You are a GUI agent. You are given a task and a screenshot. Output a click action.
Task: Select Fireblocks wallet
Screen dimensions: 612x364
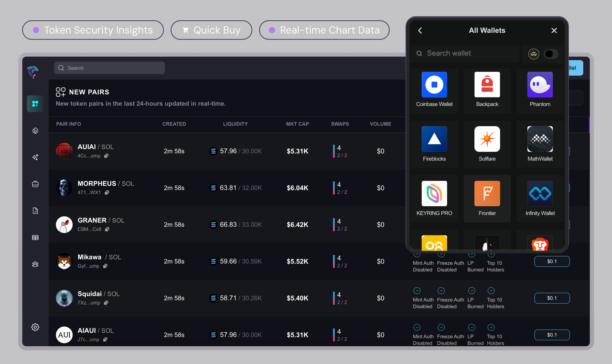434,144
